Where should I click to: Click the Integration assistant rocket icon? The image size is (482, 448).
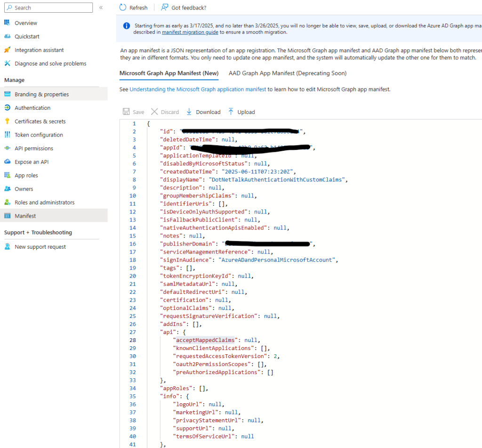pos(7,50)
